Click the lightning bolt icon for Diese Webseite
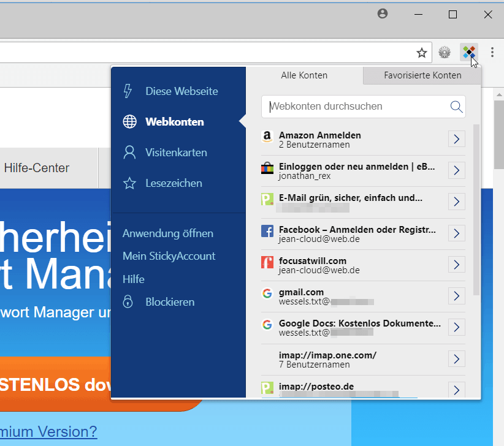The height and width of the screenshot is (446, 504). tap(128, 91)
